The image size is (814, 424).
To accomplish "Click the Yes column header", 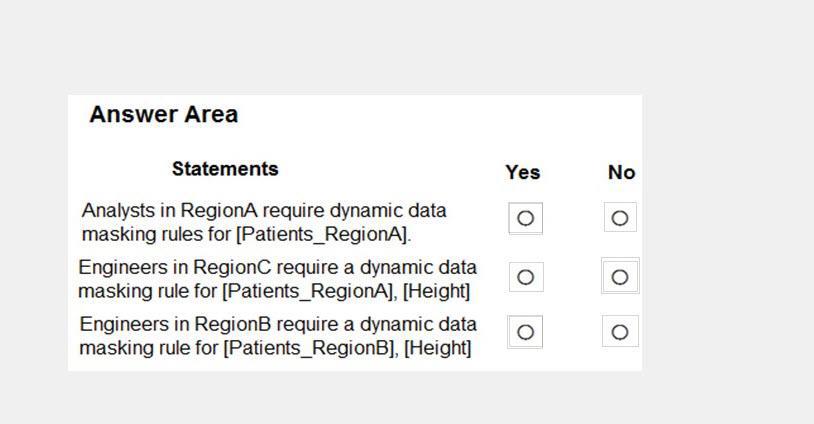I will coord(523,172).
